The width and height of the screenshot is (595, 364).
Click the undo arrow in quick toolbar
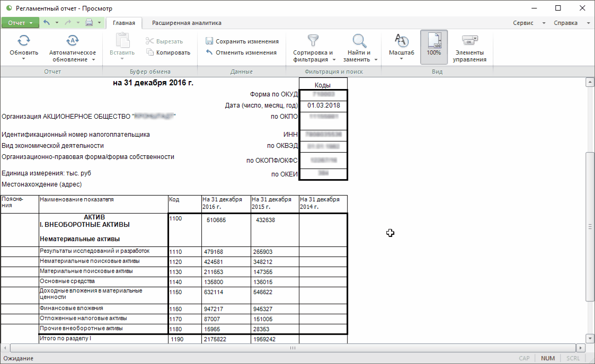[x=47, y=22]
